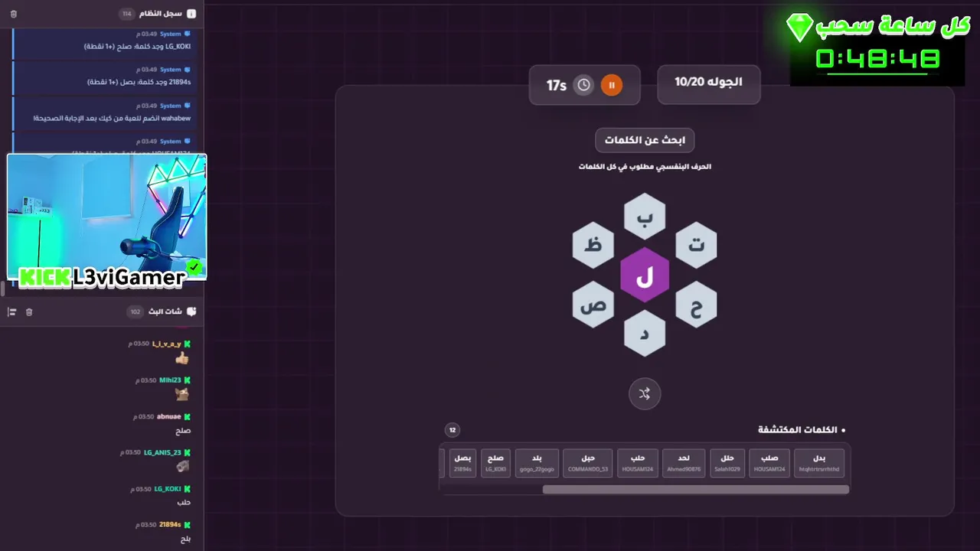Click the كل ساعة سحب banner title
The width and height of the screenshot is (980, 551).
coord(893,25)
